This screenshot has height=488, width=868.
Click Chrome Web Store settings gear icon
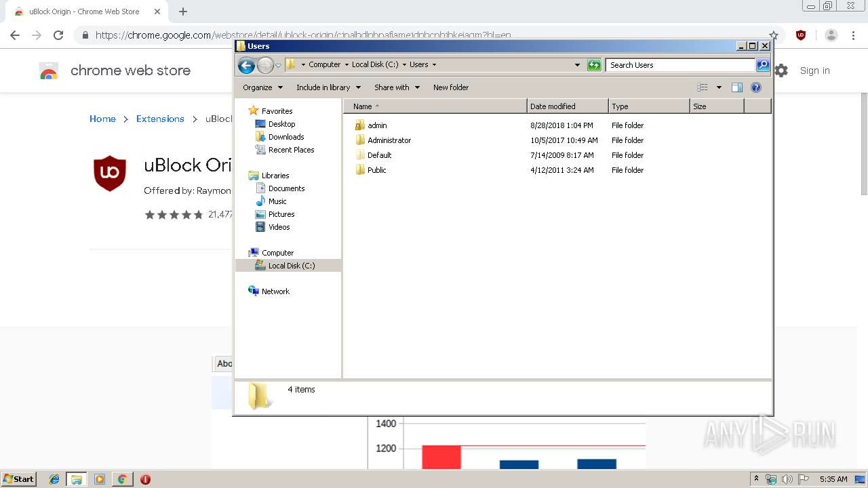tap(782, 70)
